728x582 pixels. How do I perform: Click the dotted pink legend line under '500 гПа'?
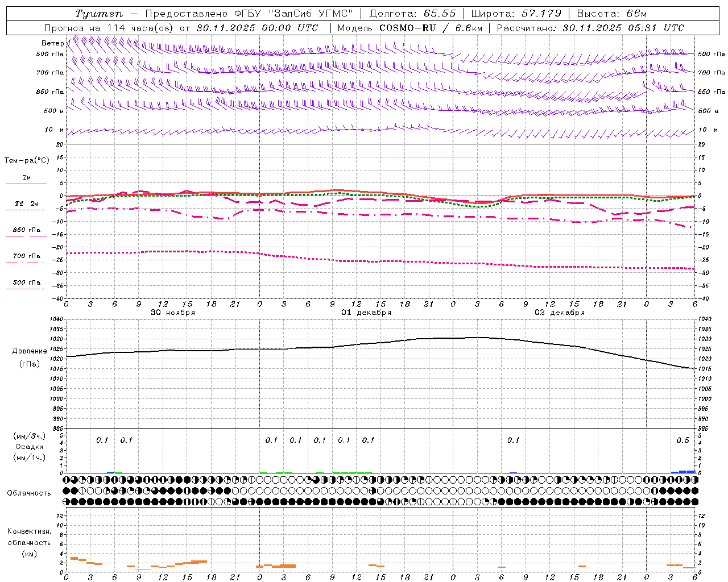pyautogui.click(x=25, y=289)
